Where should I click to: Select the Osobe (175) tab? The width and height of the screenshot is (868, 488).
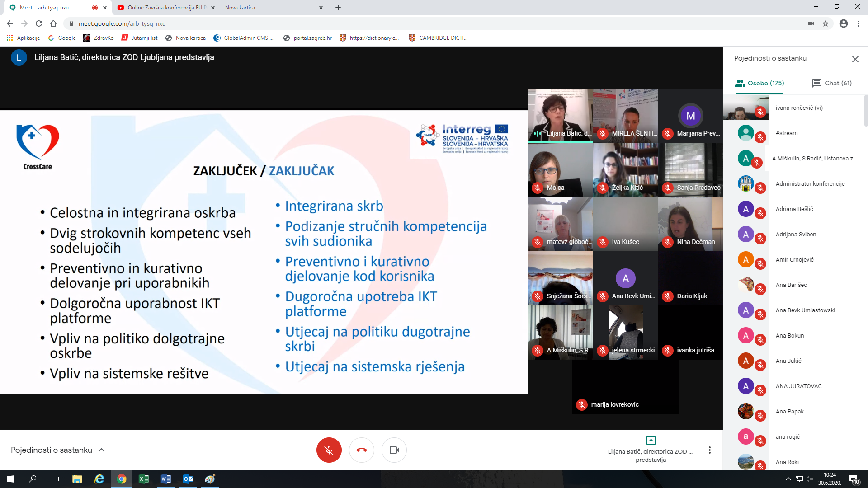[x=759, y=83]
